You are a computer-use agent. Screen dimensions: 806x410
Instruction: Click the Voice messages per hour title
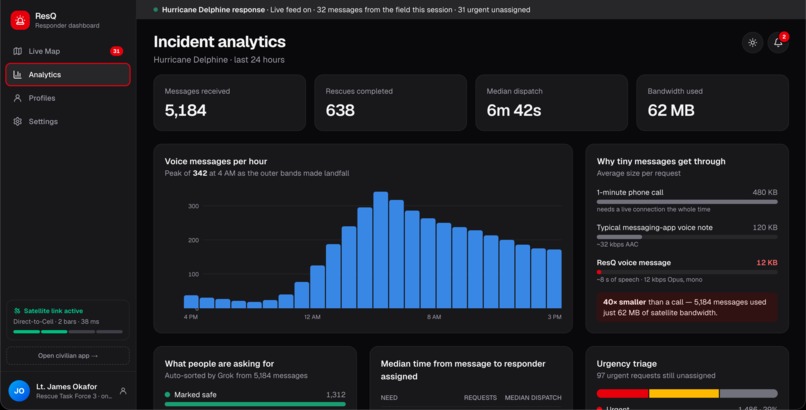click(216, 161)
